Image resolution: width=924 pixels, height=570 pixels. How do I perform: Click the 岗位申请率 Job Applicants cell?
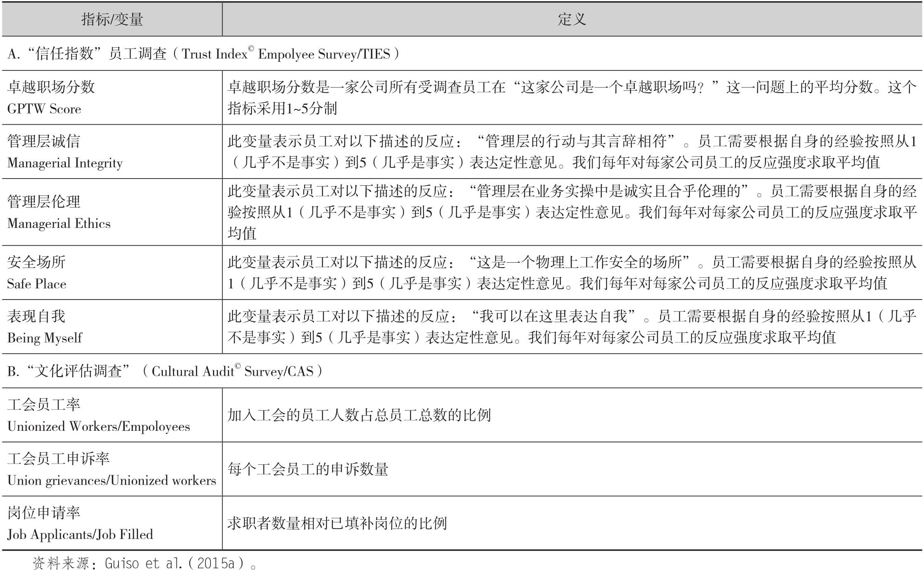tap(80, 523)
